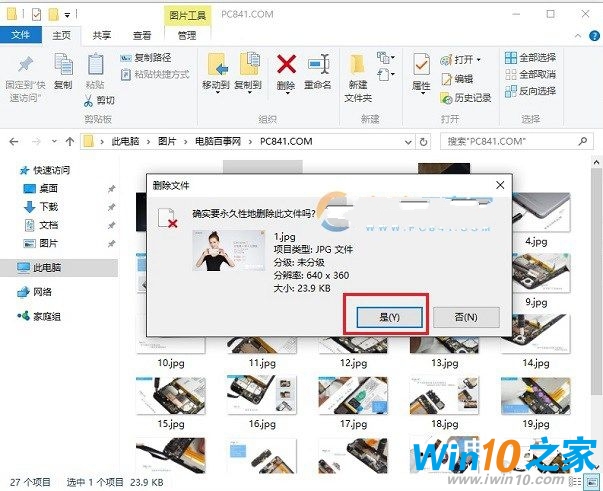Open Move to (移动到) menu
603x491 pixels.
(216, 73)
